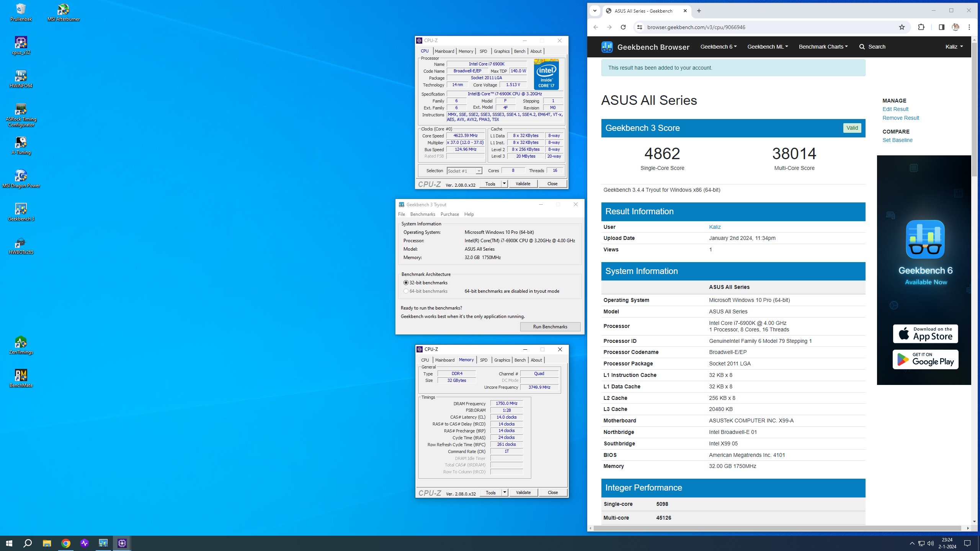The height and width of the screenshot is (551, 980).
Task: Expand the Geekbench 6 navigation dropdown
Action: click(x=719, y=47)
